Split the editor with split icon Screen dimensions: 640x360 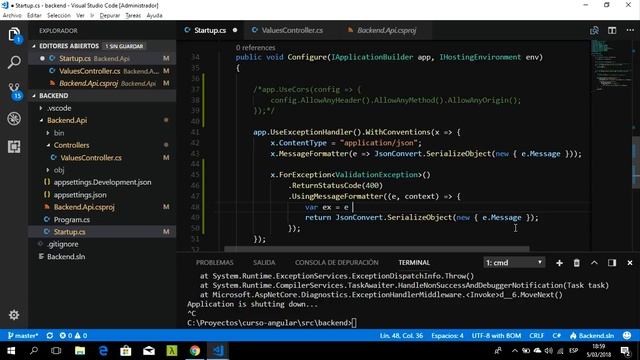pyautogui.click(x=612, y=30)
